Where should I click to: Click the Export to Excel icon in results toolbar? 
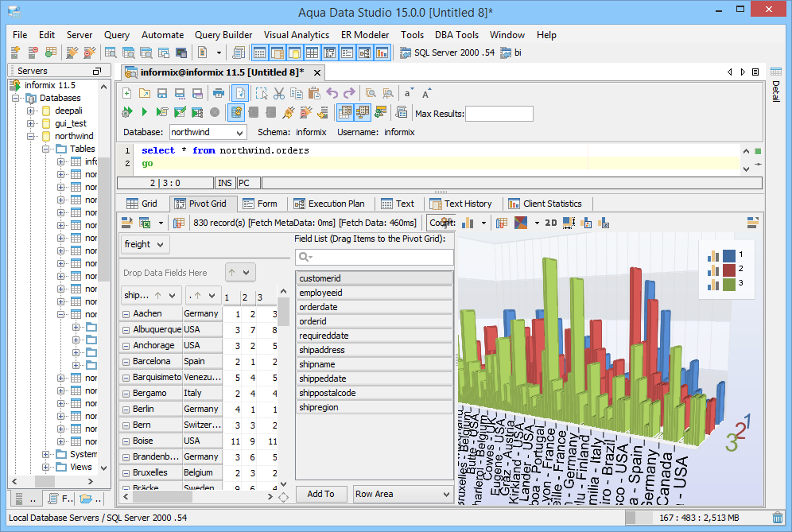(x=145, y=223)
